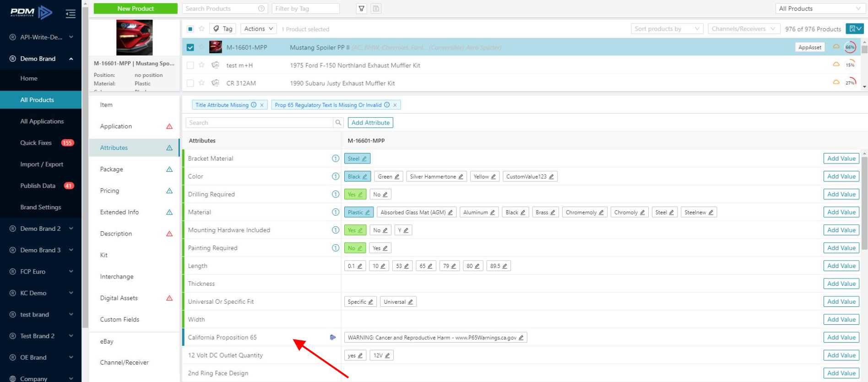Click the image placeholder icon for test m+H
Screen dimensions: 868x382
(215, 65)
